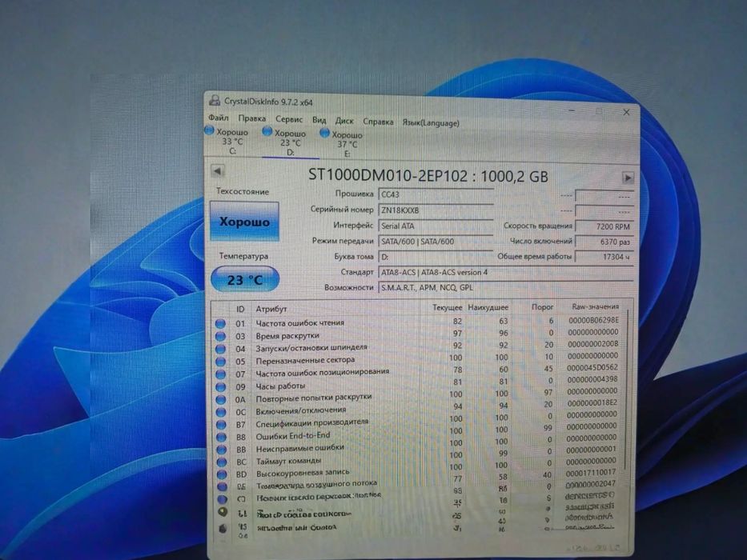747x560 pixels.
Task: Click the Возможности field S.M.A.R.T., APM, NCQ, GPL
Action: [505, 288]
